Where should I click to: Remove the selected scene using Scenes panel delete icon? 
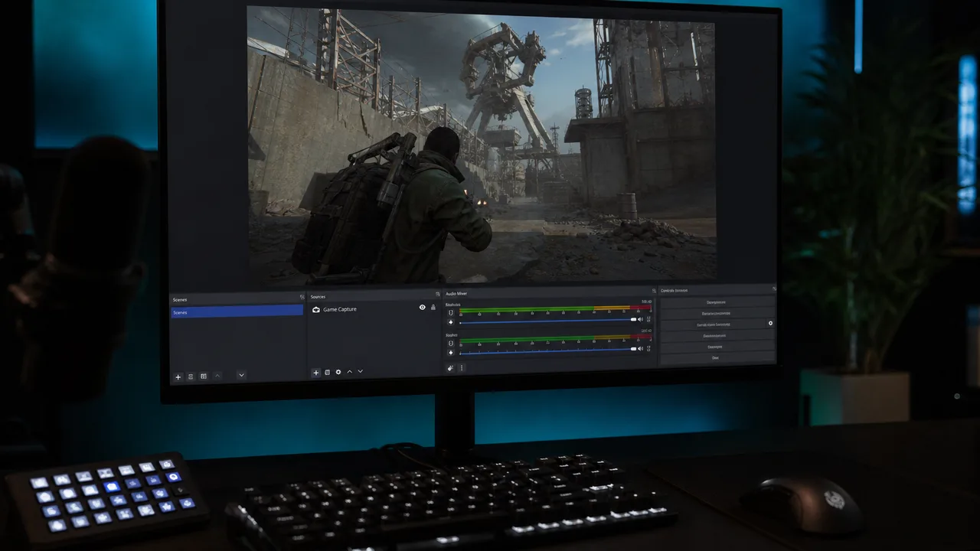coord(191,377)
